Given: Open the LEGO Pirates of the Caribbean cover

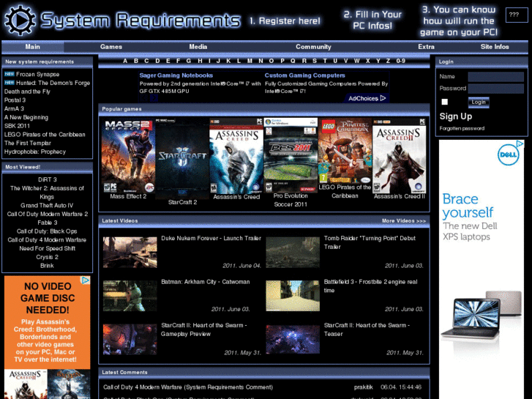Looking at the screenshot, I should (x=345, y=151).
